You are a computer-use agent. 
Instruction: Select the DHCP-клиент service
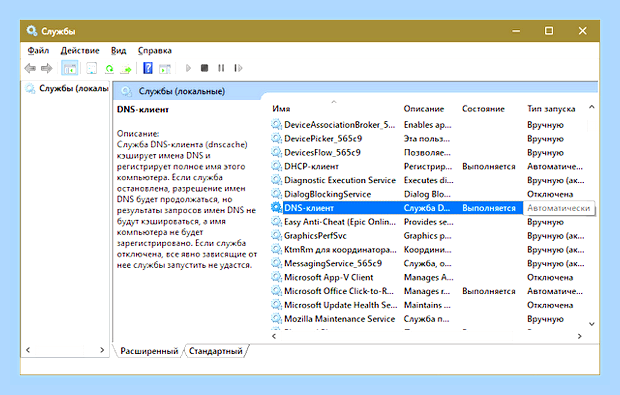(311, 166)
